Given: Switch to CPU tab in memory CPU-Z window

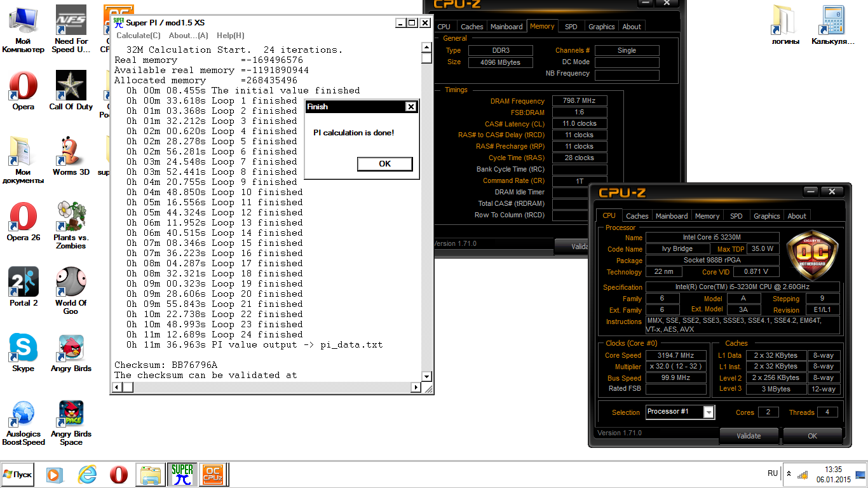Looking at the screenshot, I should (444, 27).
